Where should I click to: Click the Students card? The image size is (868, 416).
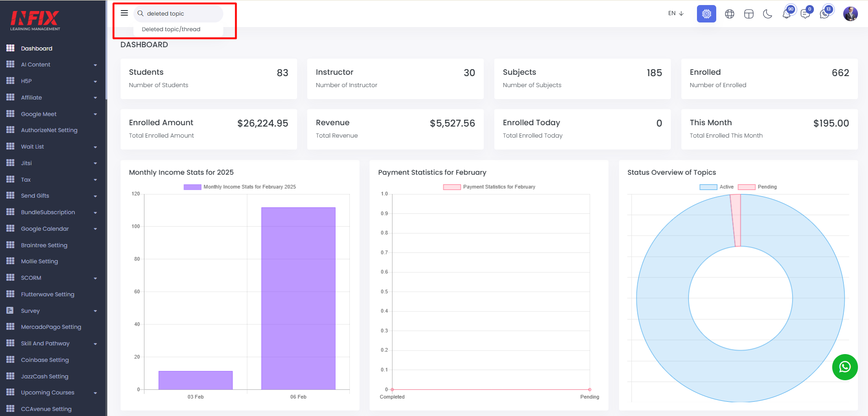(209, 78)
